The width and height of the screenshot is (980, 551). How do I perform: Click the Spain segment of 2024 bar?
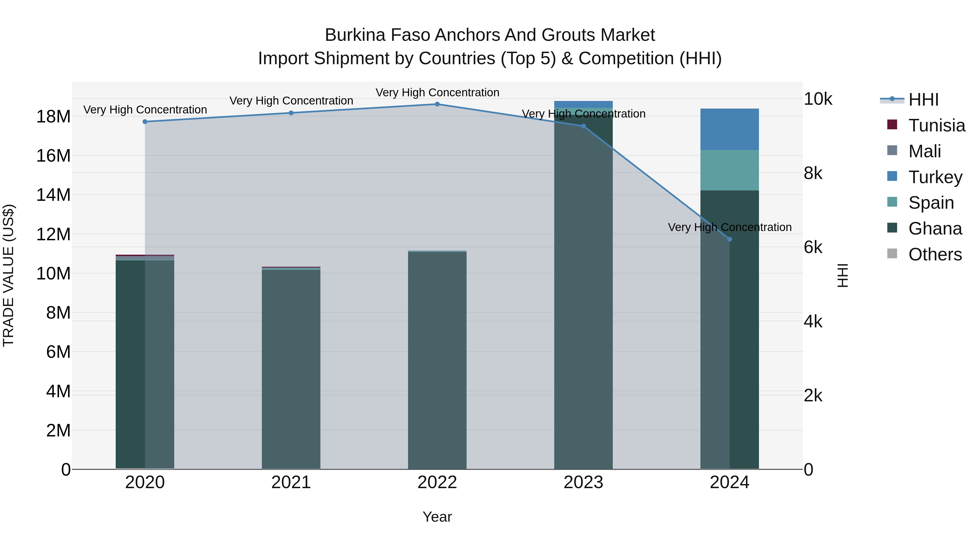point(730,170)
